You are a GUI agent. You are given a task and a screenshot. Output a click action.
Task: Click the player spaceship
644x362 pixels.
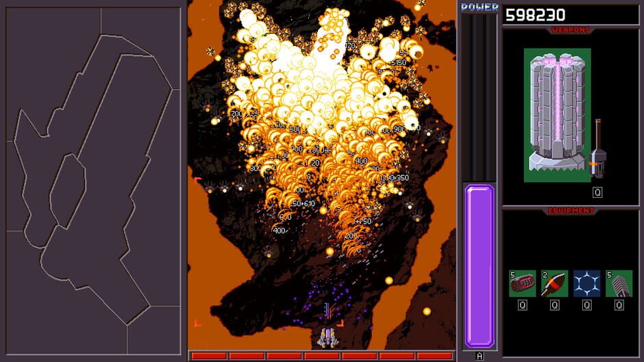pos(327,337)
